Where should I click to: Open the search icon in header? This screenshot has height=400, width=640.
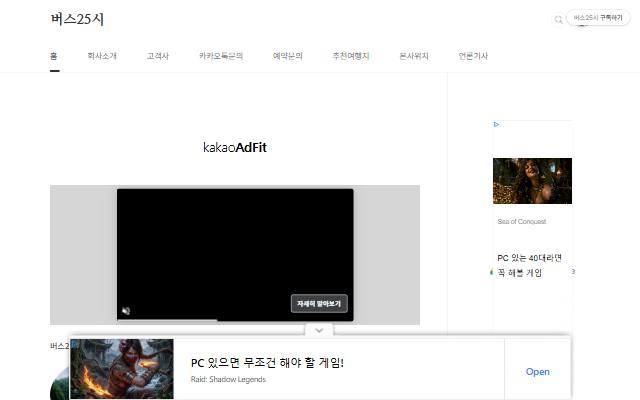coord(558,19)
